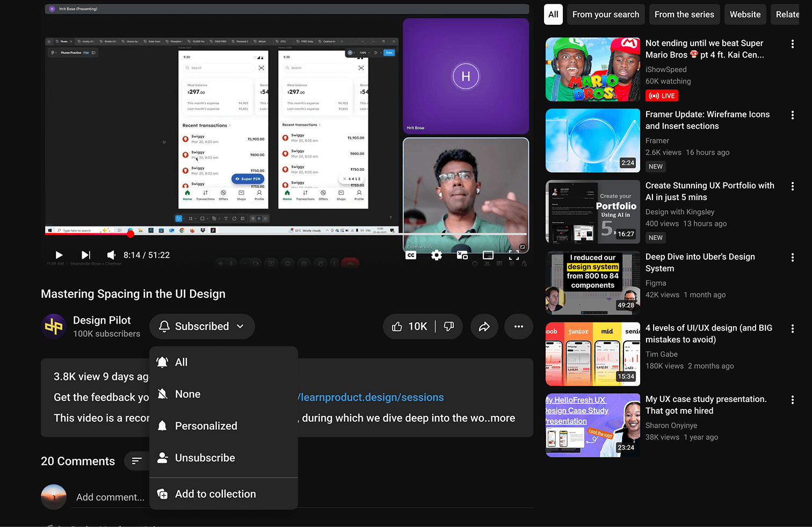Toggle closed captions (CC)
Screen dimensions: 812x527
point(411,255)
